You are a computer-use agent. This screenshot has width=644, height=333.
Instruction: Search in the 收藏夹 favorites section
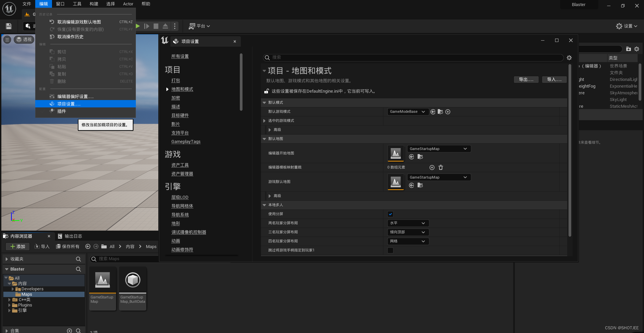(x=78, y=259)
